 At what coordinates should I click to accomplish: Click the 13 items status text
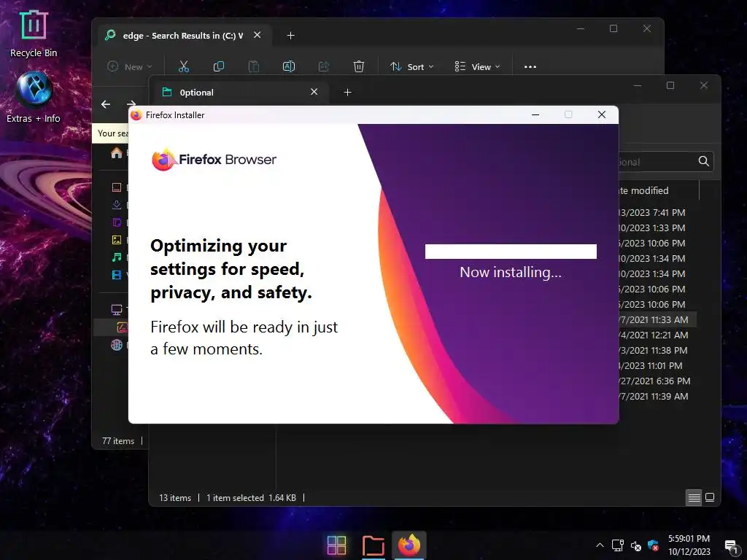[175, 497]
